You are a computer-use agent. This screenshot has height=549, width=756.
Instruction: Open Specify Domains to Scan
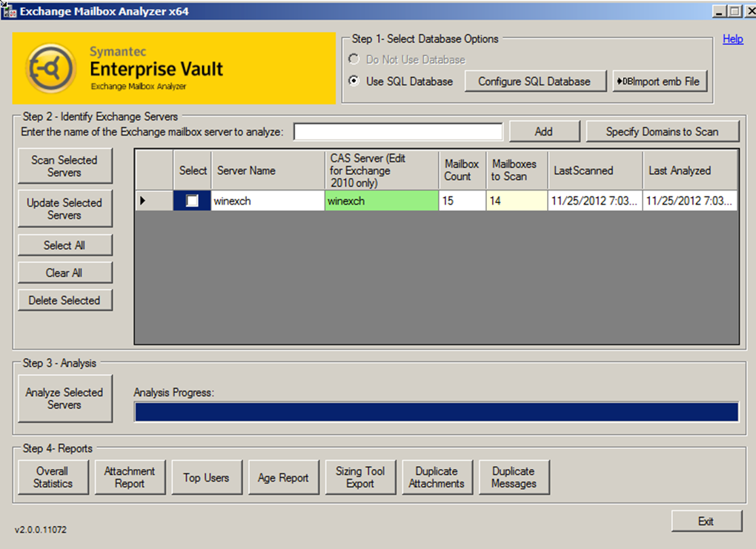pos(662,132)
